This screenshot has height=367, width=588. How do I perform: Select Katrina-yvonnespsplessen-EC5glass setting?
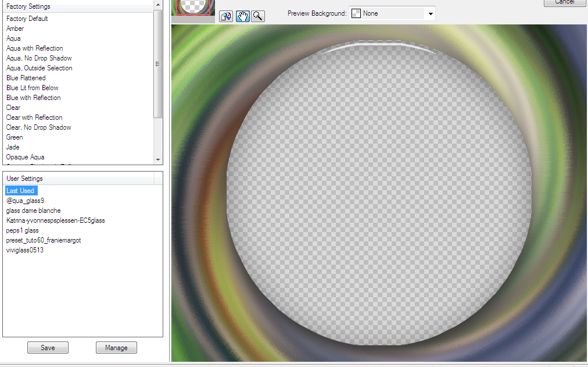coord(56,220)
